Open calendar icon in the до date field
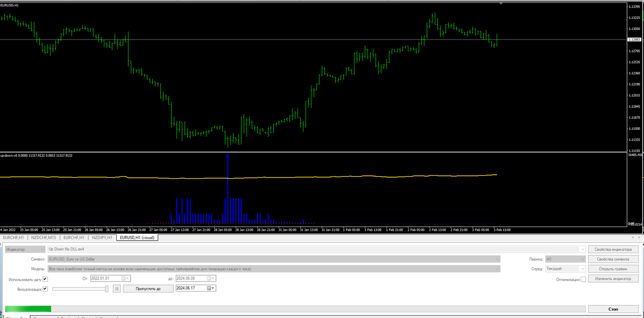Viewport: 644px width, 318px height. point(210,279)
